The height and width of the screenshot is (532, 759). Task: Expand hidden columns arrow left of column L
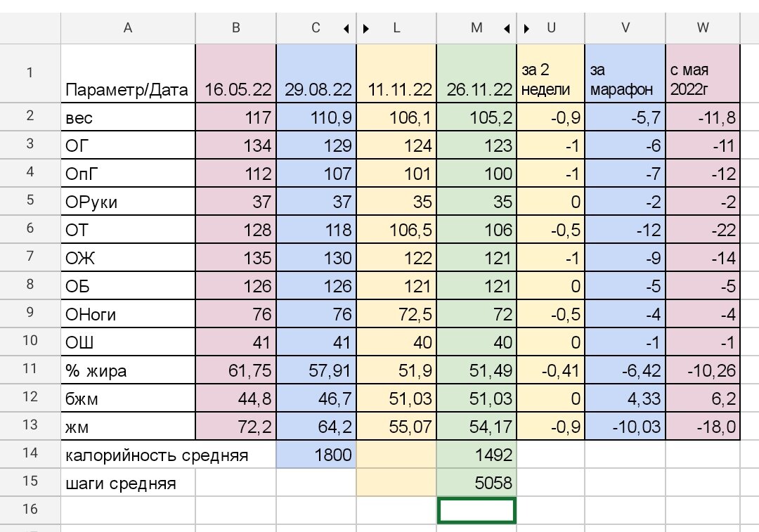366,29
